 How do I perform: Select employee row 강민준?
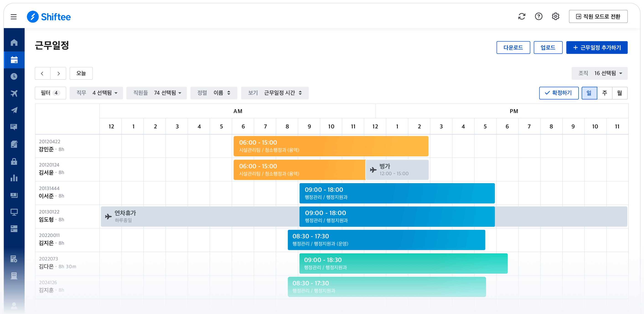pos(67,146)
